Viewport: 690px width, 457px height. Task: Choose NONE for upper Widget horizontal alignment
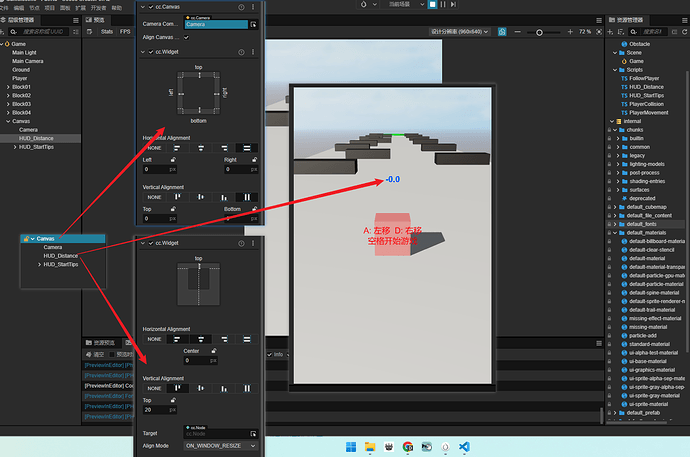154,148
